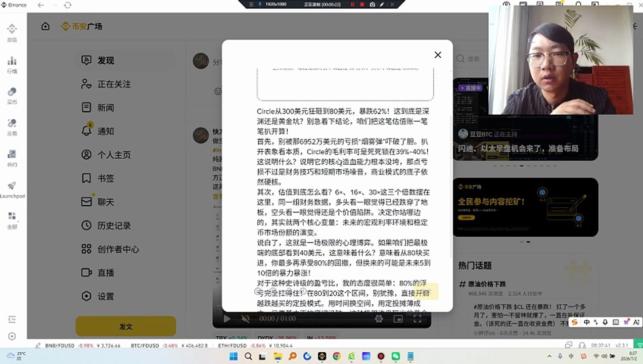
Task: Open 个人主页 profile page
Action: pos(125,155)
